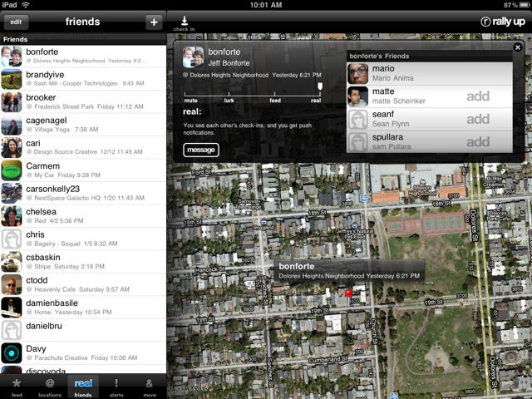Tap the check in arrow icon
532x399 pixels.
click(184, 22)
